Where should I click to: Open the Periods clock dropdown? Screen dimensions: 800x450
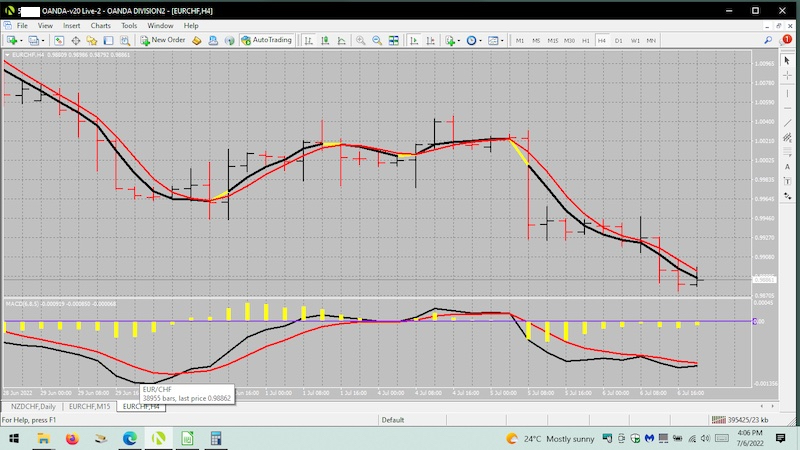tap(474, 40)
